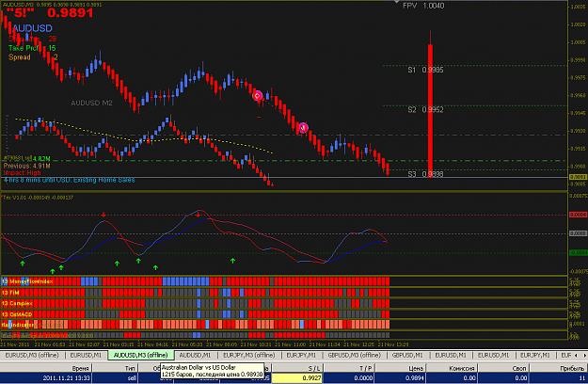The image size is (588, 384).
Task: Sort orders by the T / P column
Action: pos(349,368)
